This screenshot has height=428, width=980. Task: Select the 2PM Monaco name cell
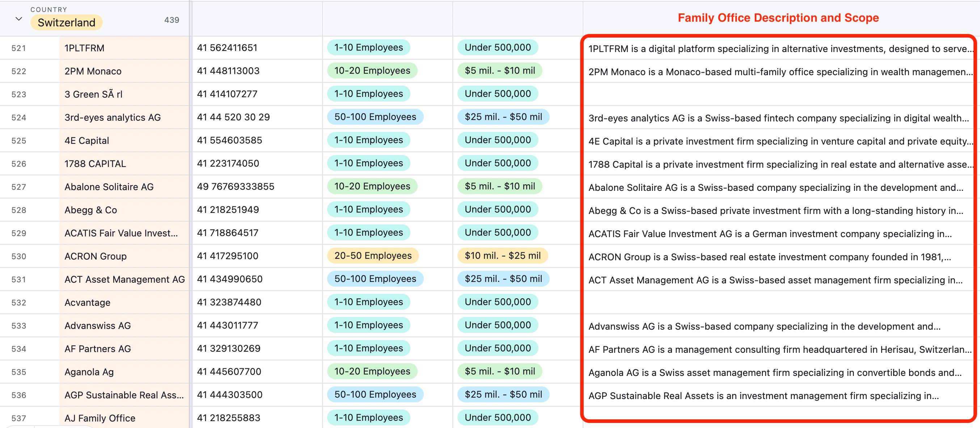point(93,72)
